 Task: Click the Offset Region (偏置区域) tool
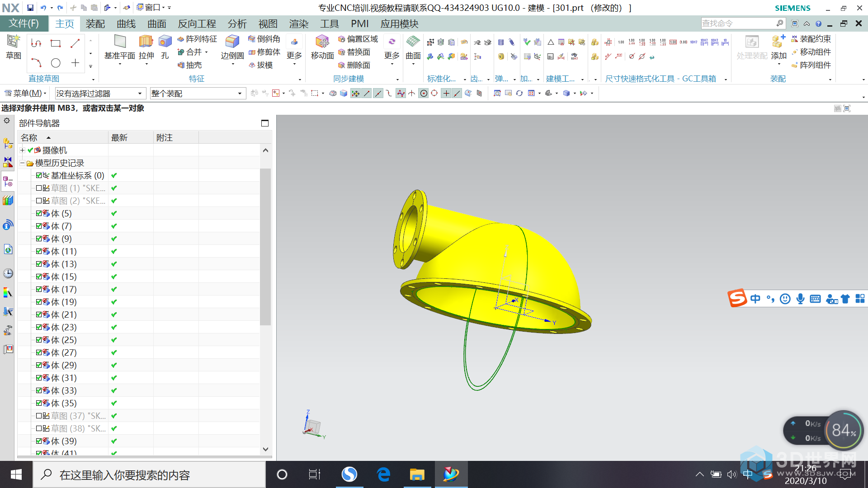point(358,39)
